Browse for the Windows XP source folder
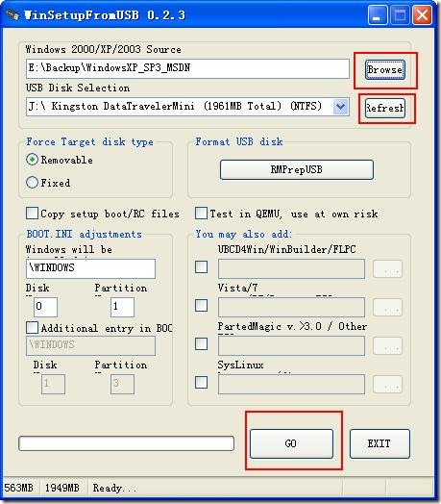Image resolution: width=441 pixels, height=504 pixels. click(x=384, y=70)
